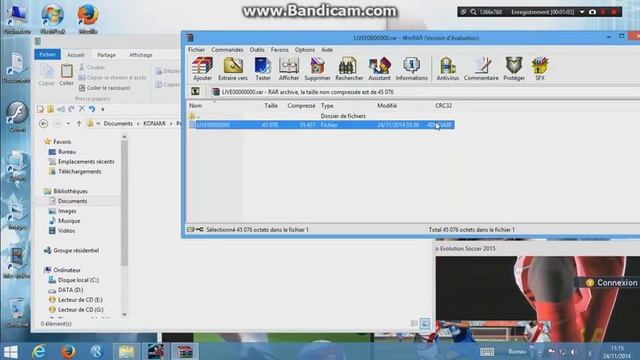Image resolution: width=640 pixels, height=360 pixels.
Task: Open the Fichier tab in Explorer window
Action: (47, 55)
